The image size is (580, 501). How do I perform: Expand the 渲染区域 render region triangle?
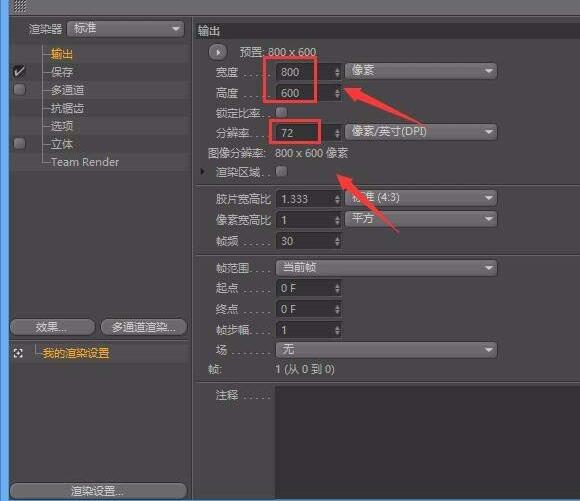pos(202,172)
